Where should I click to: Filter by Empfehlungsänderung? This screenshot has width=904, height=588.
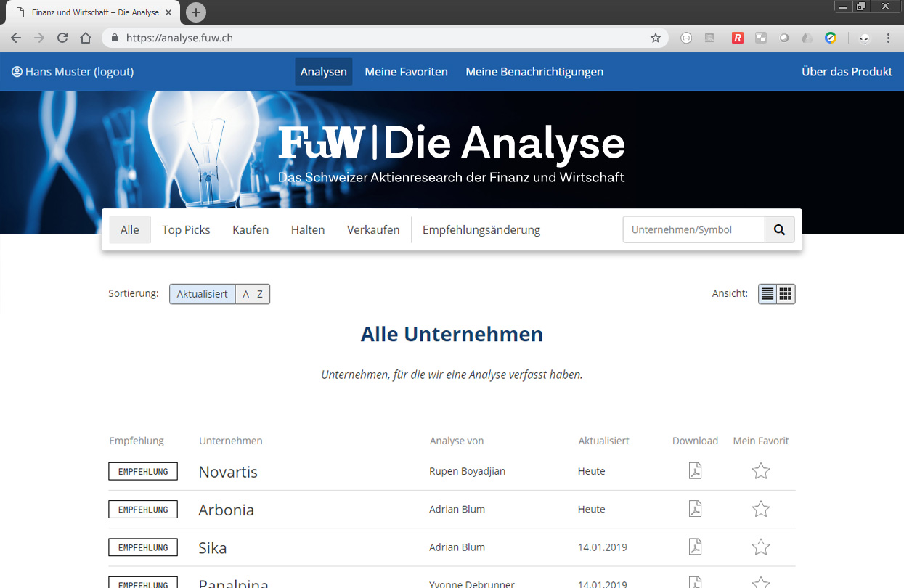point(481,229)
